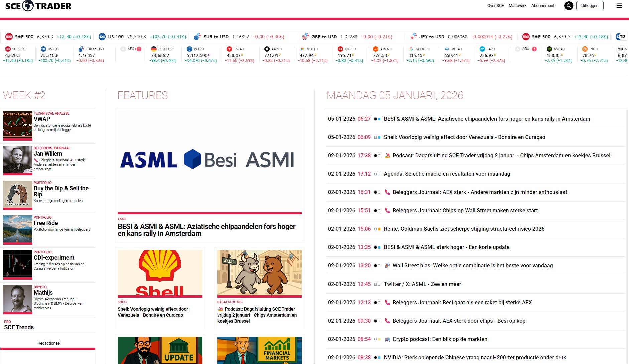This screenshot has height=364, width=629.
Task: Open the AEX sterk door chips article
Action: click(459, 321)
